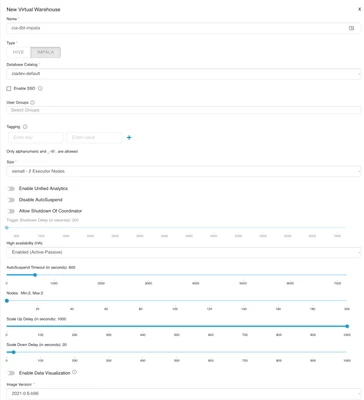364x400 pixels.
Task: Close the New Virtual Warehouse dialog
Action: tap(359, 9)
